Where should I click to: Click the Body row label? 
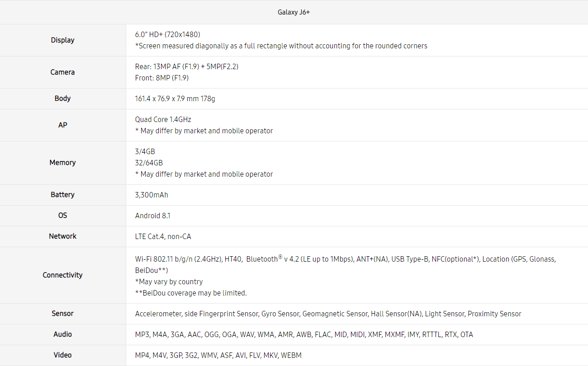pyautogui.click(x=62, y=99)
